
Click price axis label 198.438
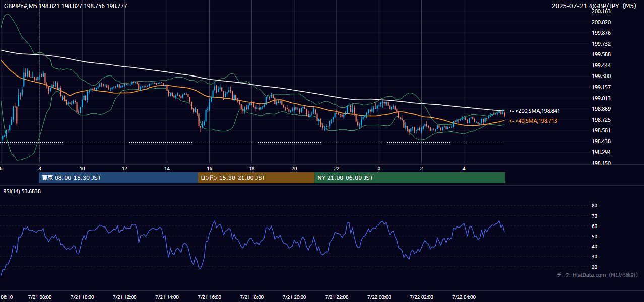[601, 141]
